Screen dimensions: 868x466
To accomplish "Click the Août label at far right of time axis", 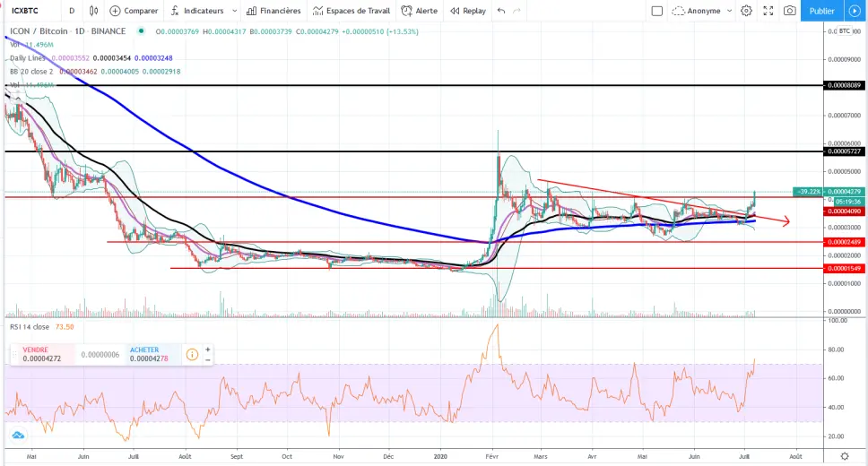I will (x=795, y=457).
